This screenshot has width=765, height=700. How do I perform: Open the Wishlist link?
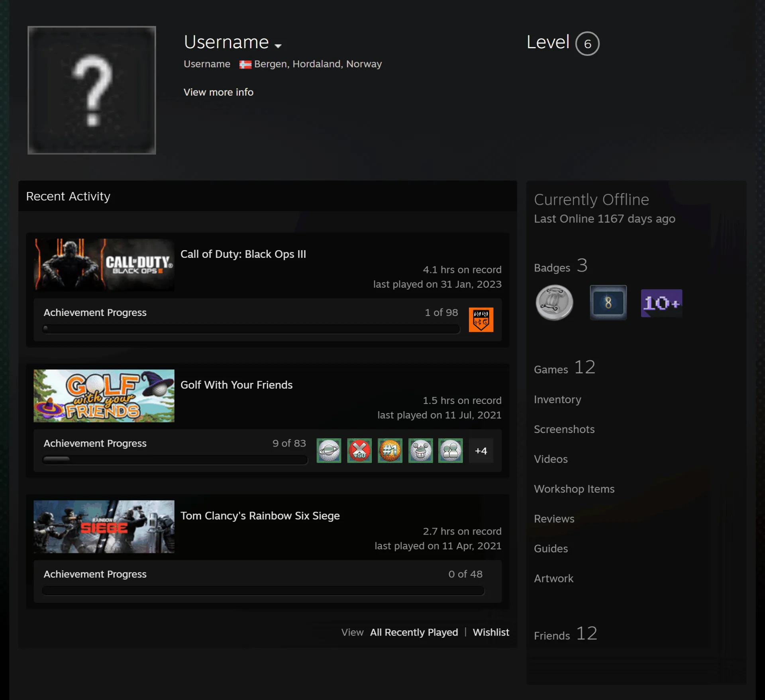pyautogui.click(x=491, y=632)
